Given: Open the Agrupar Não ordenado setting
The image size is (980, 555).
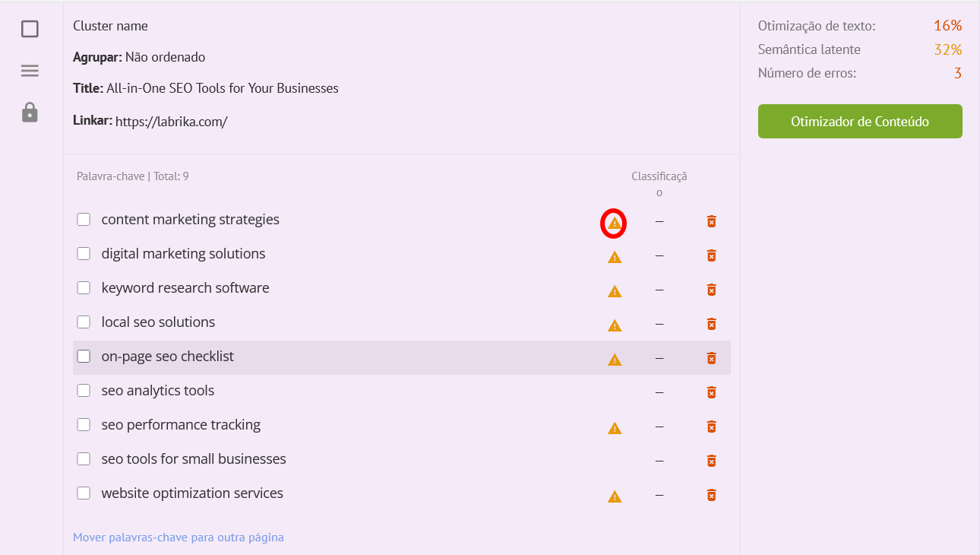Looking at the screenshot, I should pos(164,57).
